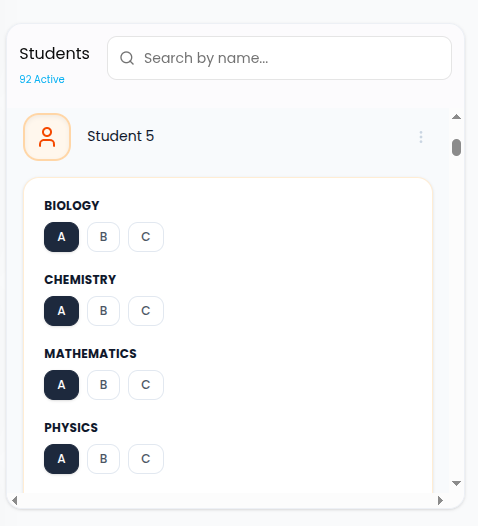This screenshot has width=478, height=526.
Task: Select grade B for Chemistry
Action: click(x=103, y=311)
